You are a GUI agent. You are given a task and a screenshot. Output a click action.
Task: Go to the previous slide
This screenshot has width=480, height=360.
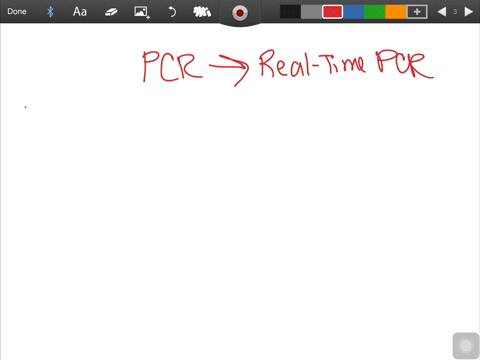pyautogui.click(x=442, y=12)
